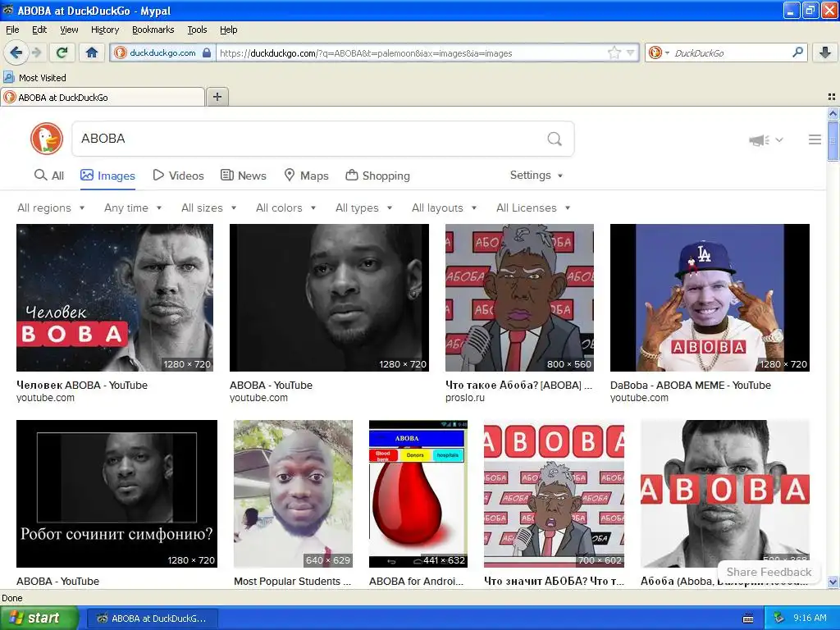Switch to the All search results tab
This screenshot has width=840, height=630.
pyautogui.click(x=48, y=176)
